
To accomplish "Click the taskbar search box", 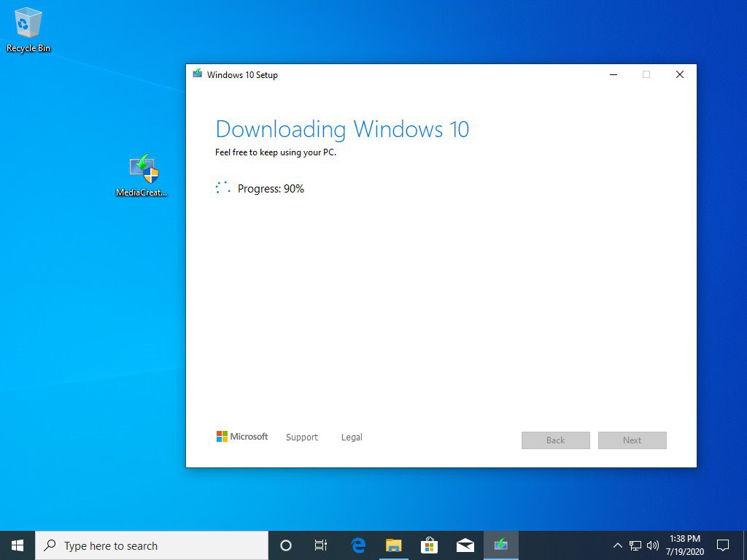I will pos(152,545).
